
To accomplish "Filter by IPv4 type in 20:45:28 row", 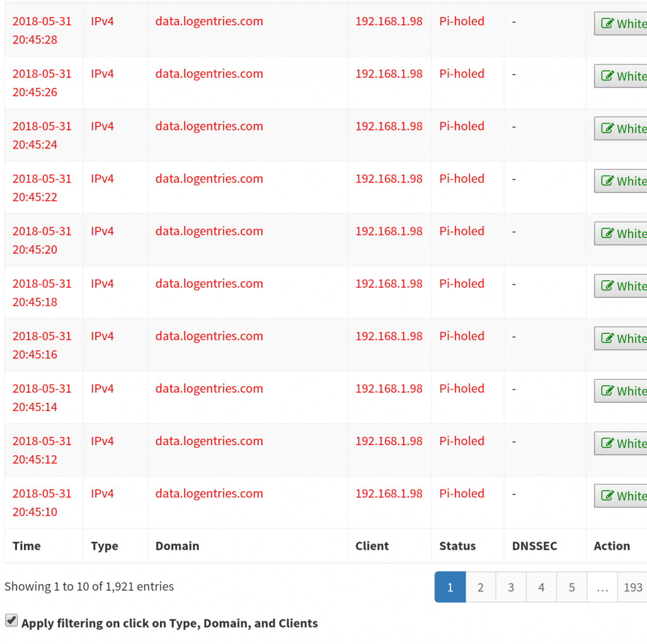I will pos(102,21).
